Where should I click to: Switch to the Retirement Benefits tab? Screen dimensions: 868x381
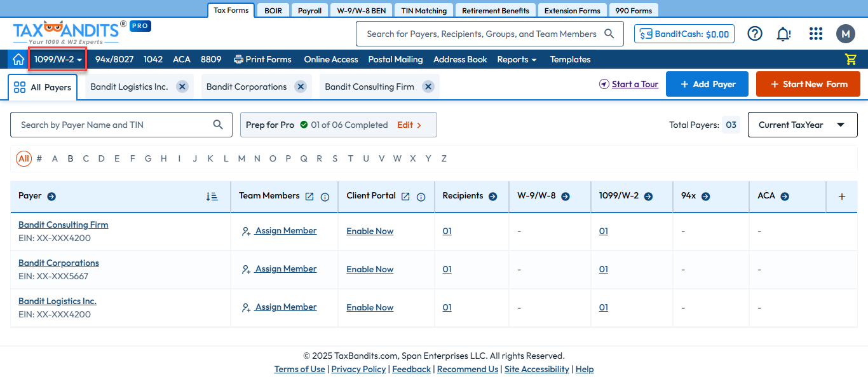pyautogui.click(x=496, y=10)
